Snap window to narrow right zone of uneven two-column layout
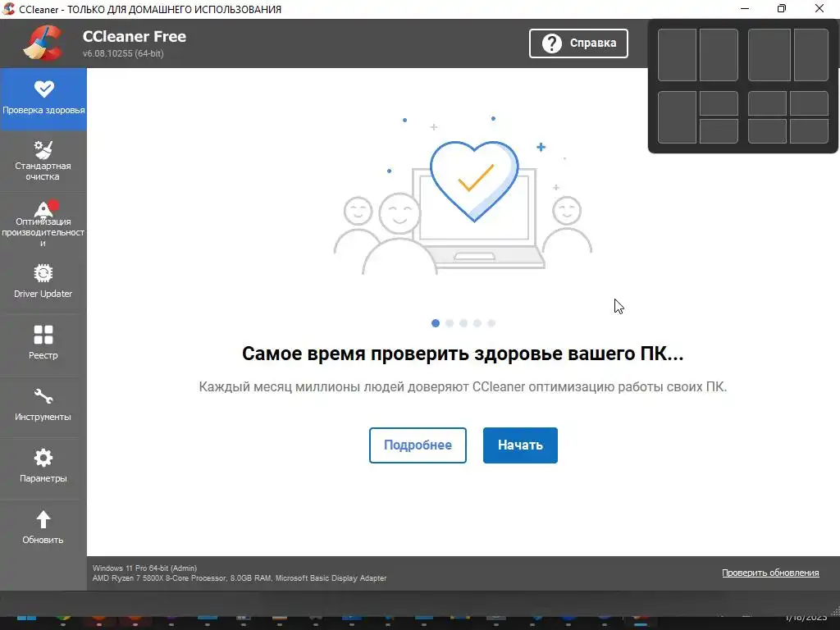840x630 pixels. [811, 55]
